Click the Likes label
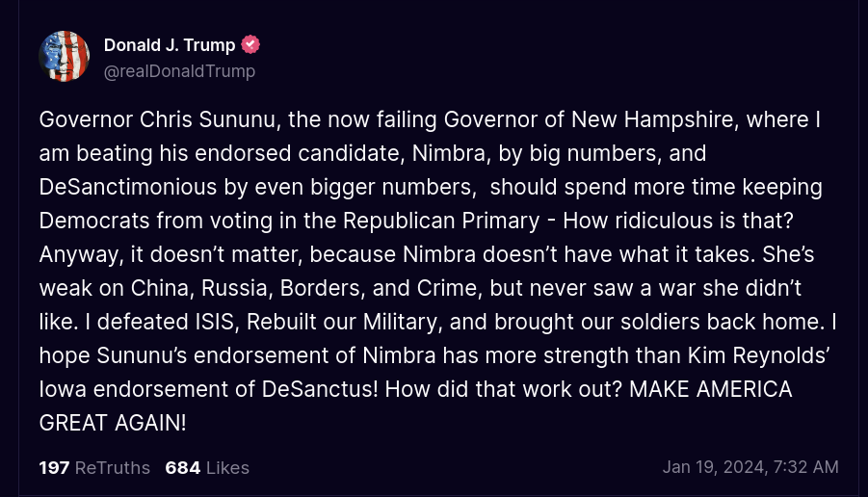Viewport: 868px width, 497px height. point(227,468)
